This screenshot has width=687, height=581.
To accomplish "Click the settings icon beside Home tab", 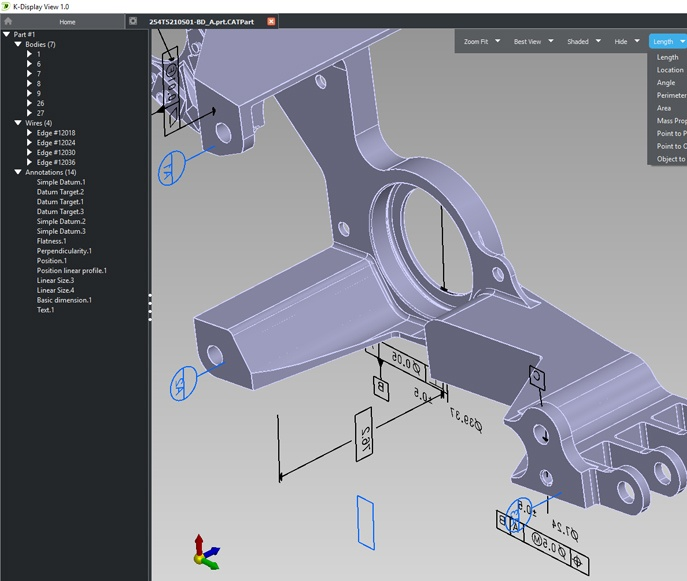I will 133,21.
